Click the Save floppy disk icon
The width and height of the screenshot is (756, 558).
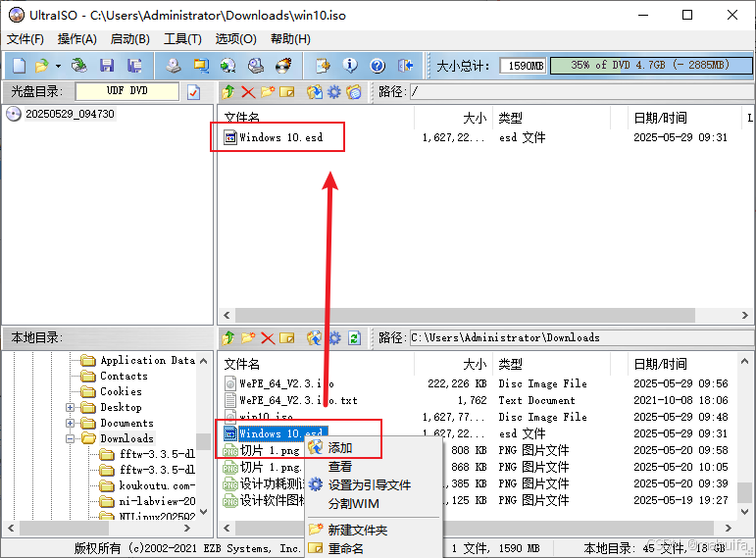tap(107, 65)
